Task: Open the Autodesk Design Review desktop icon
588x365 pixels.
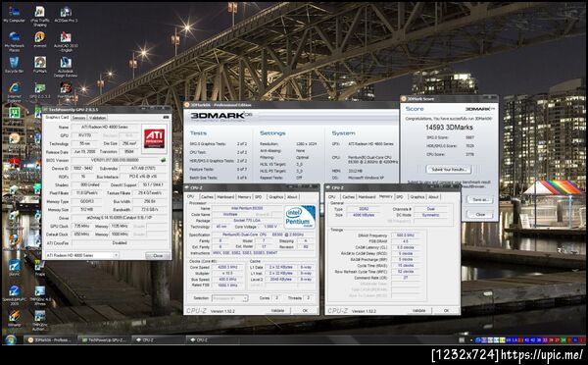Action: (x=66, y=67)
